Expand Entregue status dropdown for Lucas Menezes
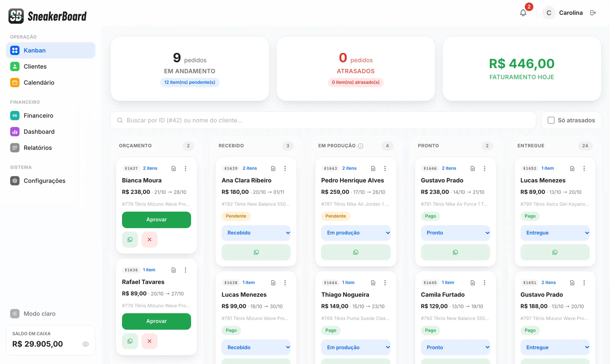This screenshot has height=364, width=610. [x=555, y=233]
